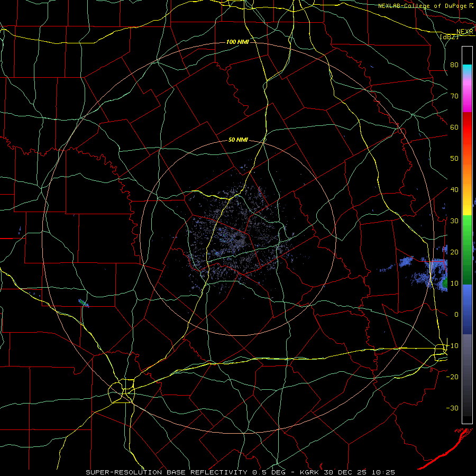
Task: Click the "50" value on the dBZ scale
Action: (454, 159)
